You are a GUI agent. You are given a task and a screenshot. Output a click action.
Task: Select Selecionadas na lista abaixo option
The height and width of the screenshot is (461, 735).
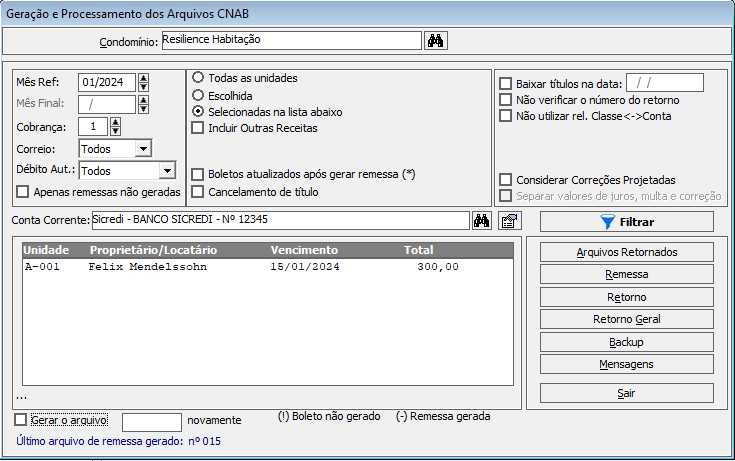[198, 112]
